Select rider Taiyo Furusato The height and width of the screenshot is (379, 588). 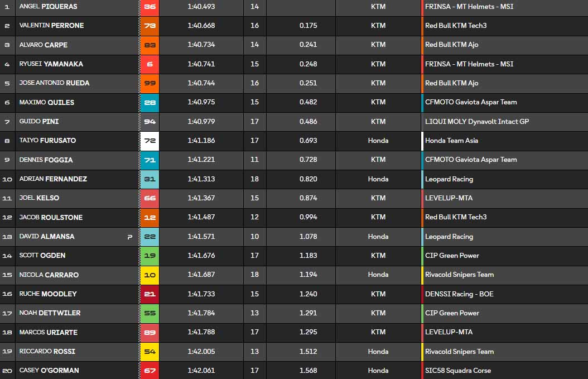pyautogui.click(x=47, y=141)
